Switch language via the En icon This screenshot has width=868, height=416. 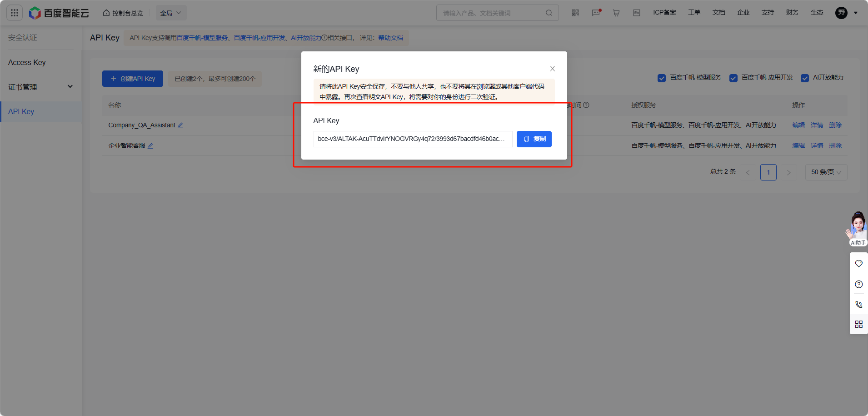tap(636, 12)
